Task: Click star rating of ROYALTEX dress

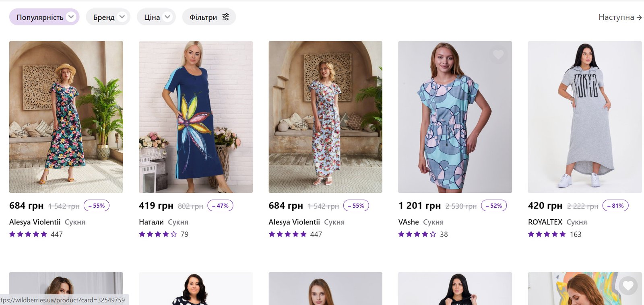Action: tap(547, 234)
